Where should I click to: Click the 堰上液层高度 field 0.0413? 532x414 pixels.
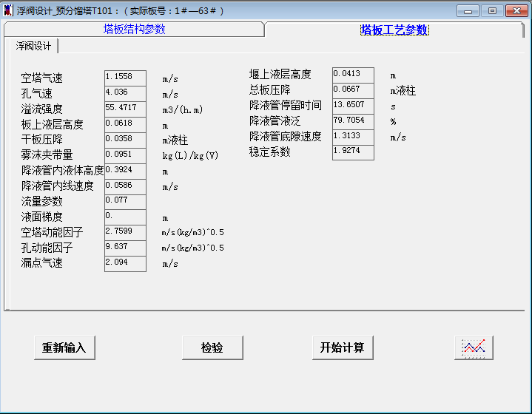click(353, 75)
